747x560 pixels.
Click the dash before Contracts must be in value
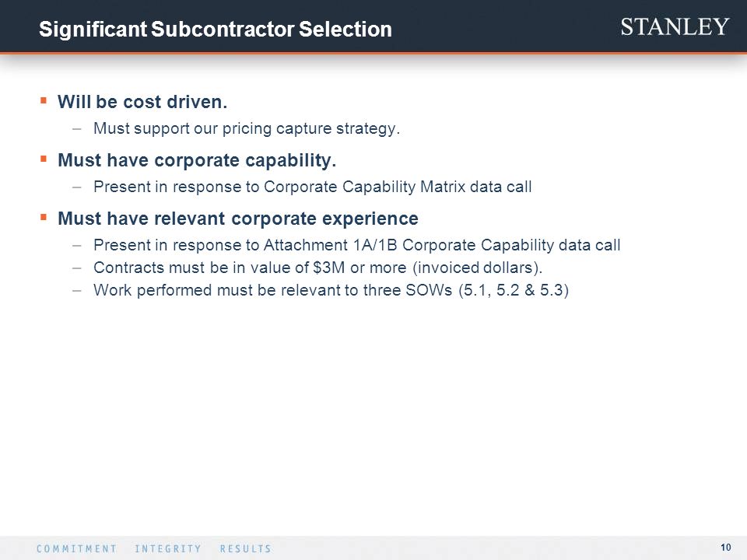point(77,268)
